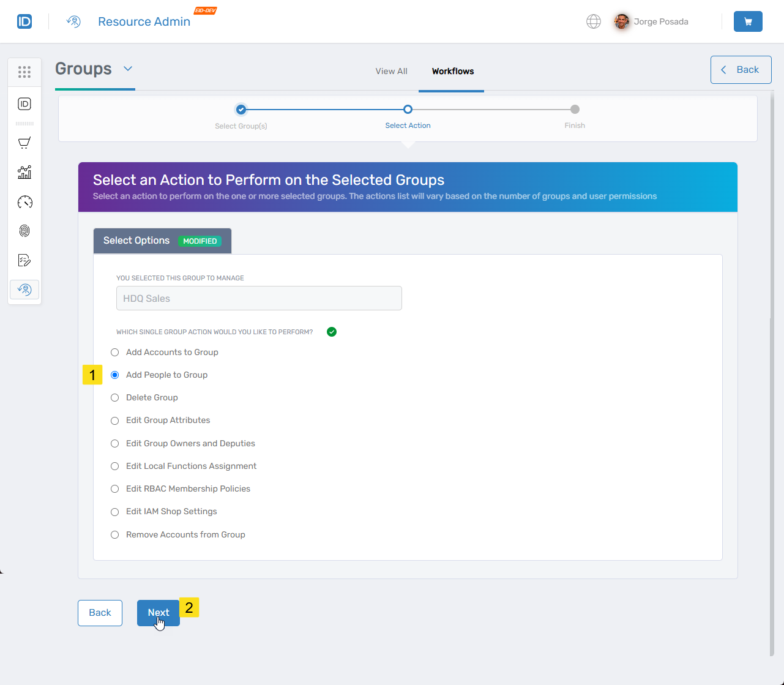This screenshot has width=784, height=685.
Task: Choose the Delete Group action
Action: click(x=114, y=397)
